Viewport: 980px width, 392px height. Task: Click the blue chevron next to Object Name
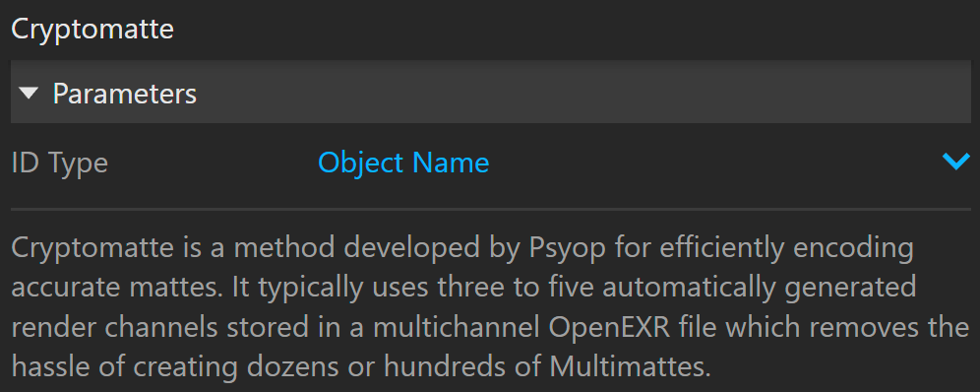tap(955, 162)
